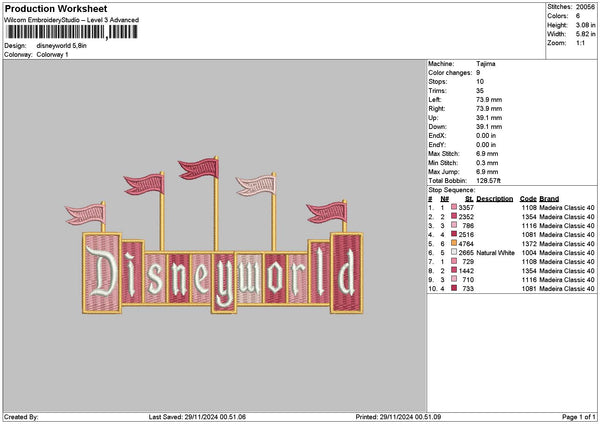Click the Description column header

(x=494, y=199)
